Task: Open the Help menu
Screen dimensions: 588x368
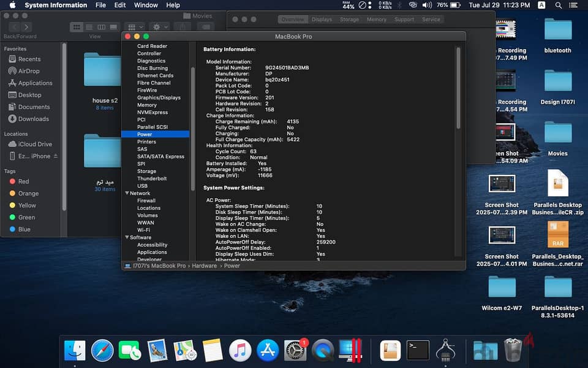Action: pos(173,6)
